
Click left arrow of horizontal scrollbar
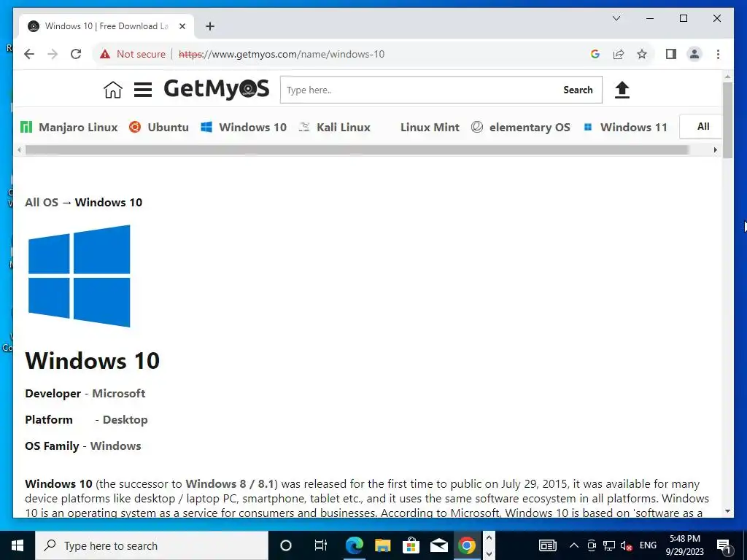19,150
